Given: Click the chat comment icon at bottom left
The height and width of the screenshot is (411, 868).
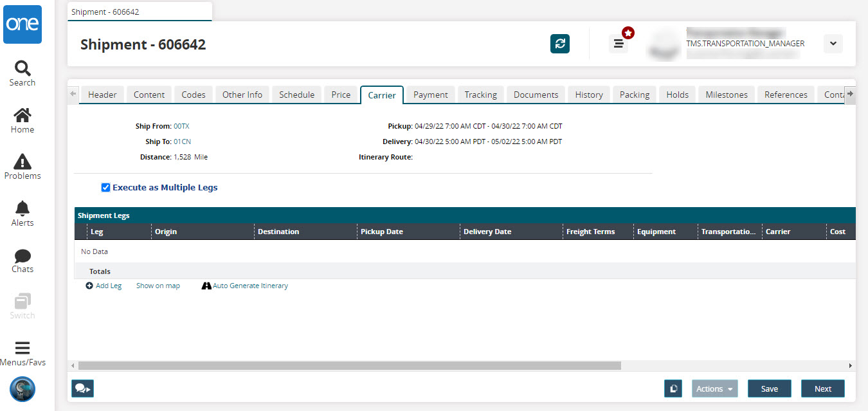Looking at the screenshot, I should point(82,388).
